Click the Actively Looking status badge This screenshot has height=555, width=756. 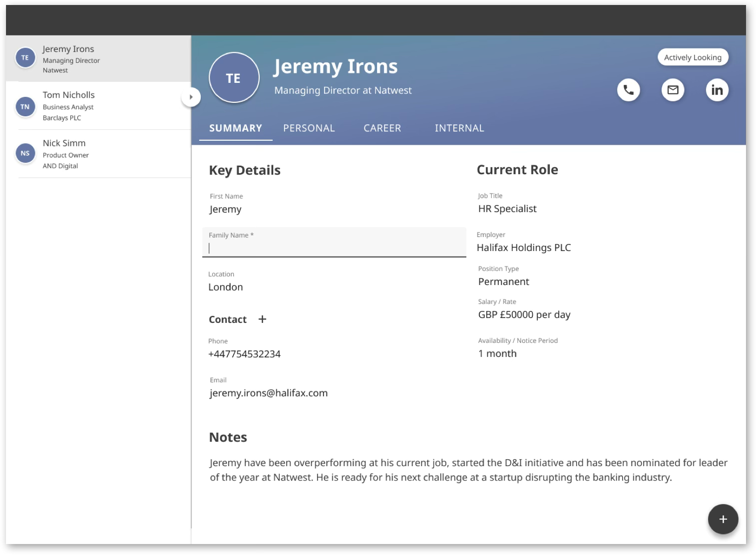(693, 57)
